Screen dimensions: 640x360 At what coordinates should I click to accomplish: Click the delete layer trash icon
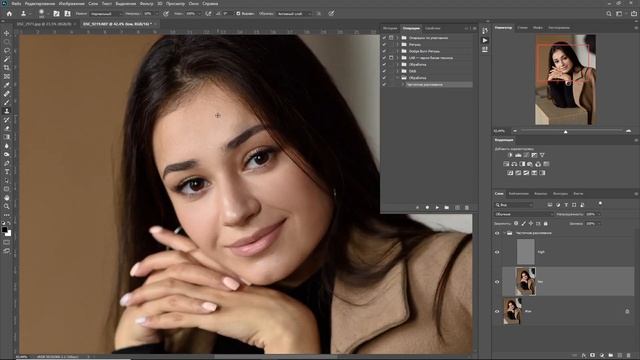click(629, 356)
